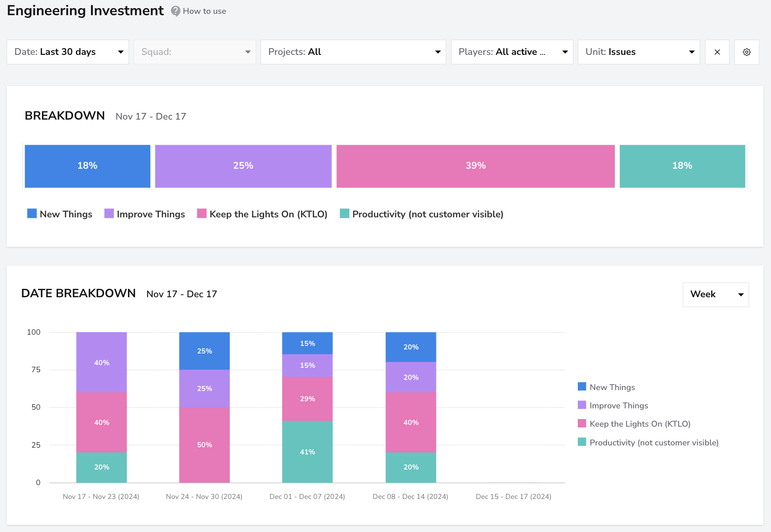Open the Date: Last 30 days dropdown
Screen dimensions: 771x532
(68, 52)
